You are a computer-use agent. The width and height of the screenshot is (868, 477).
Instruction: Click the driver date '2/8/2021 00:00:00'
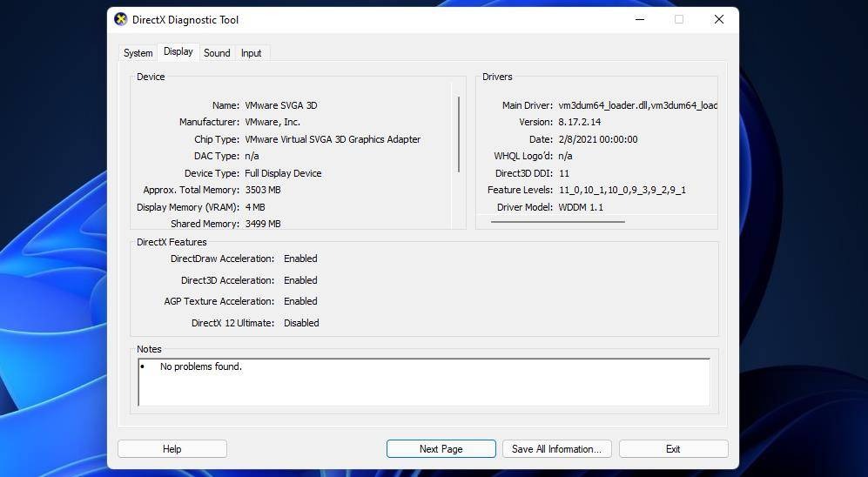pos(598,139)
